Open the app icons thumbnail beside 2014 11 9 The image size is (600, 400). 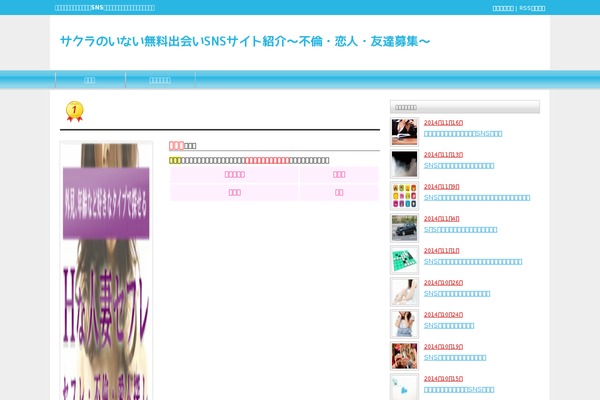click(404, 196)
